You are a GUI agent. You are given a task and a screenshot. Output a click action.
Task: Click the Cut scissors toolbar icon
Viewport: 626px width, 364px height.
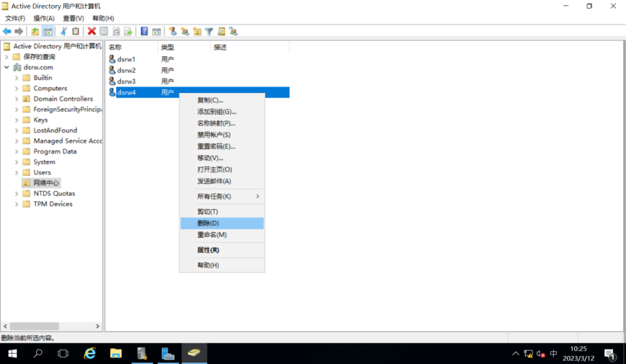pyautogui.click(x=64, y=31)
